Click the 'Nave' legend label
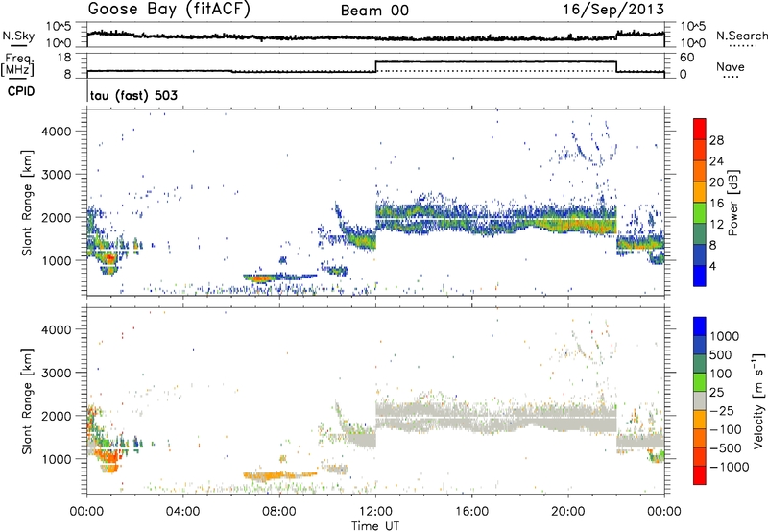 [x=730, y=67]
